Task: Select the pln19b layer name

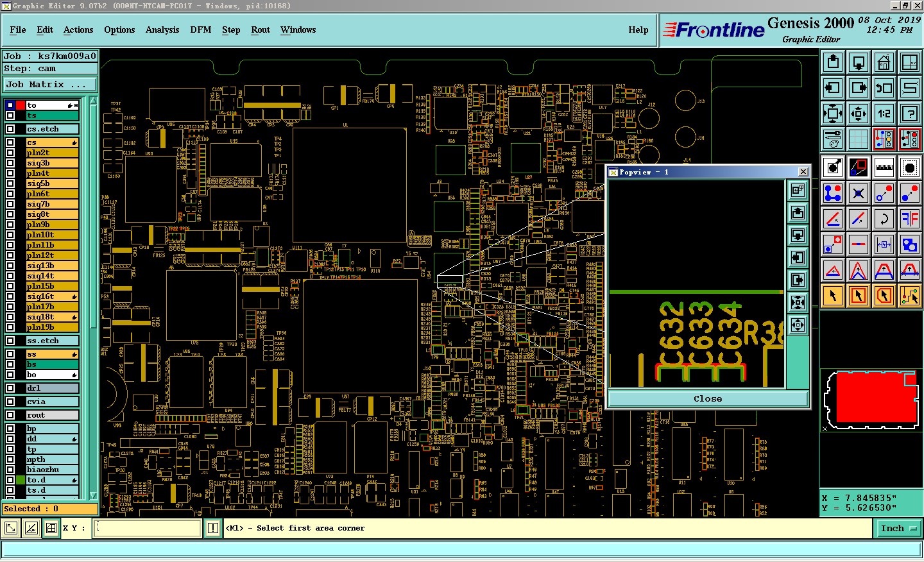Action: (x=52, y=327)
